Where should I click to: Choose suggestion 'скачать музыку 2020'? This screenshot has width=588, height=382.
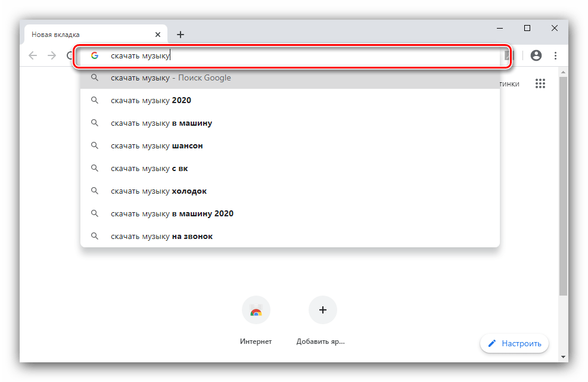click(290, 100)
